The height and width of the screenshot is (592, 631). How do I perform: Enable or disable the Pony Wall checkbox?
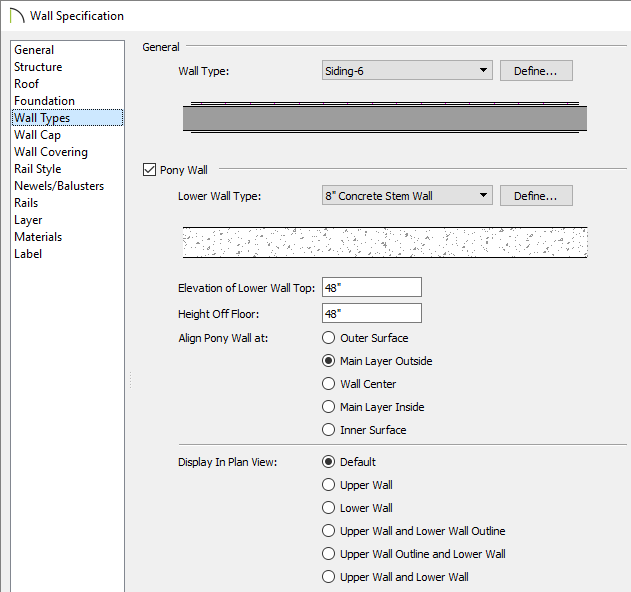[x=151, y=170]
